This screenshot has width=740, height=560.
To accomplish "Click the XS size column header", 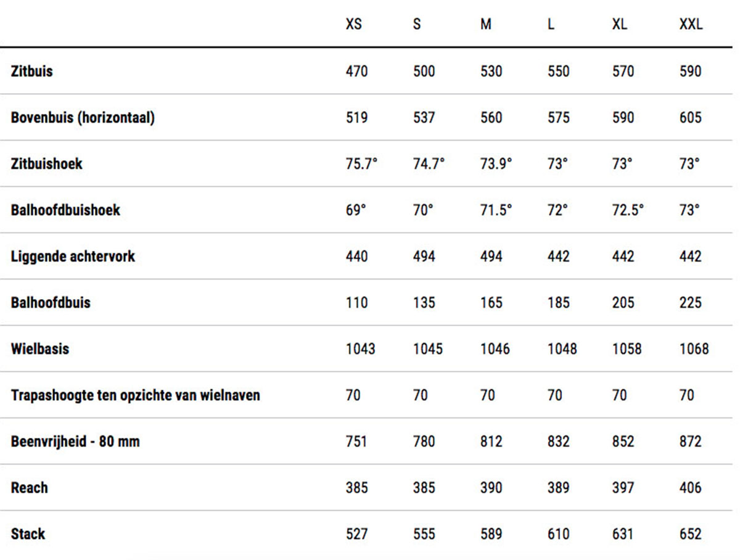I will pos(354,25).
